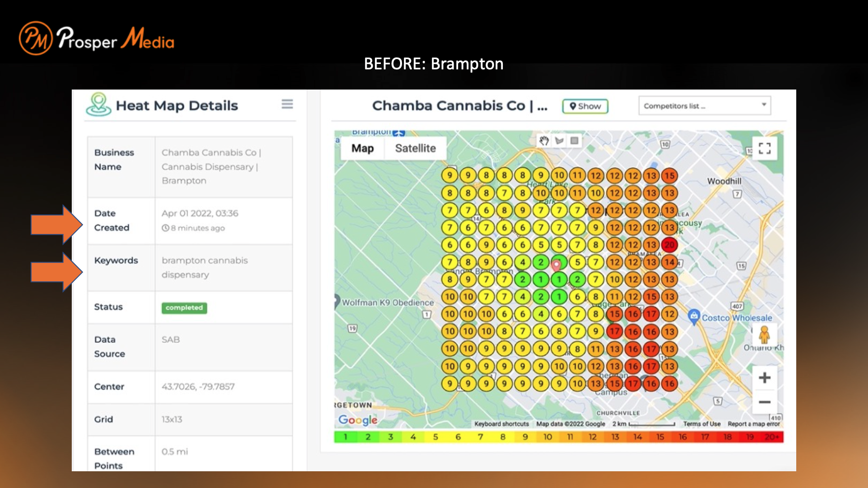Image resolution: width=868 pixels, height=488 pixels.
Task: Select the hand pan tool on map
Action: point(544,141)
